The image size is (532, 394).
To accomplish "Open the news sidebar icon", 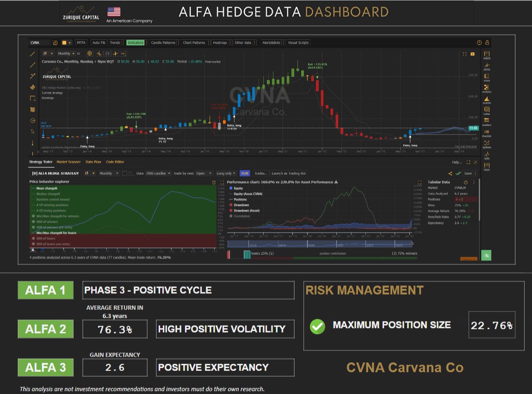I will coord(487,78).
